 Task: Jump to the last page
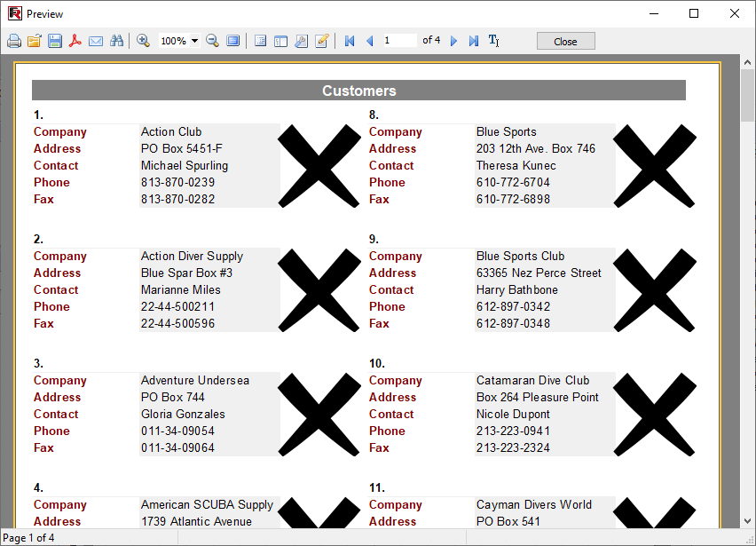click(474, 41)
